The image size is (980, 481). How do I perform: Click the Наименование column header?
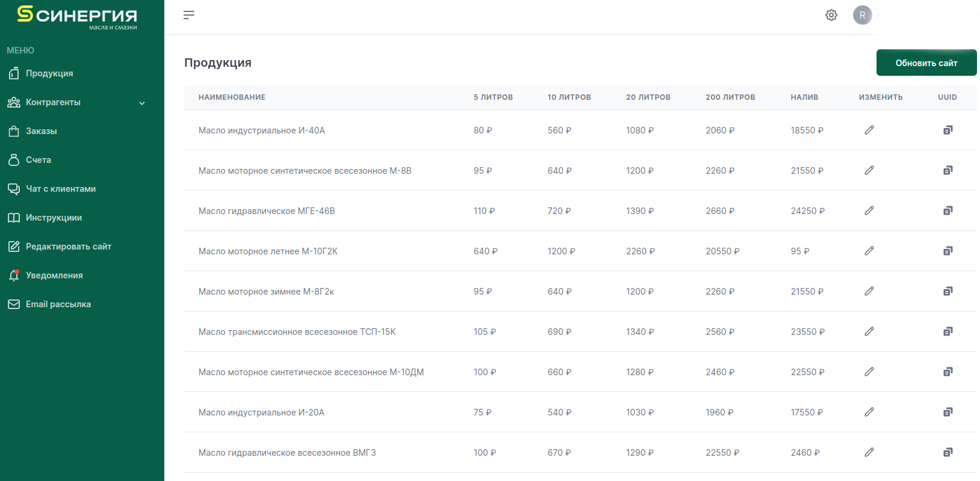tap(232, 97)
